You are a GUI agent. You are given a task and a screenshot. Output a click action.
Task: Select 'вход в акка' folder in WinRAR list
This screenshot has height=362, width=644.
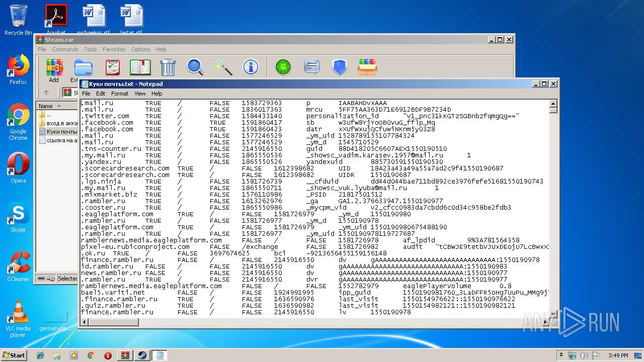[58, 123]
